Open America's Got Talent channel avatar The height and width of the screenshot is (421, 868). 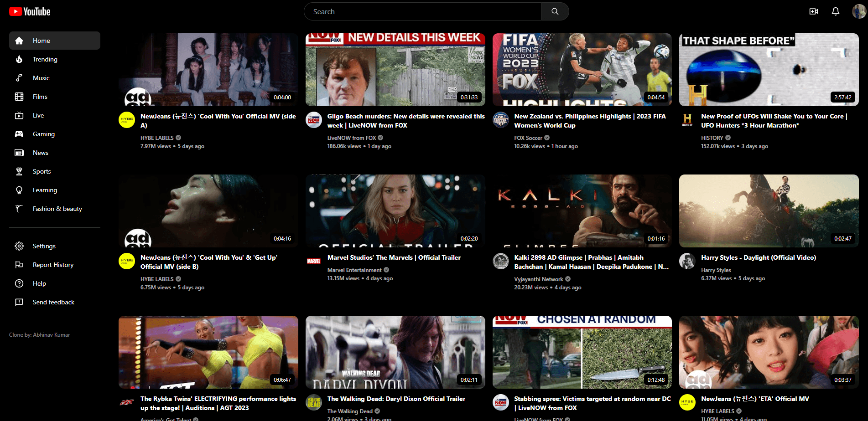[x=127, y=402]
